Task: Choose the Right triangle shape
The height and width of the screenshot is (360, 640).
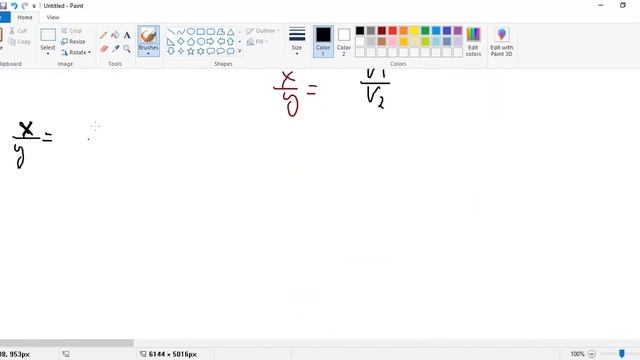Action: coord(171,42)
